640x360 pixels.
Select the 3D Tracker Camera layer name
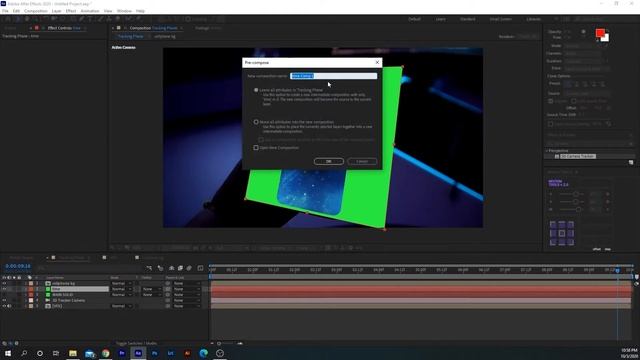tap(69, 300)
